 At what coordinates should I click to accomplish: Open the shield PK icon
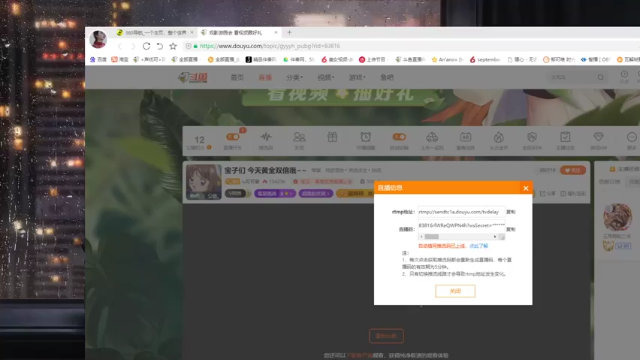531,137
